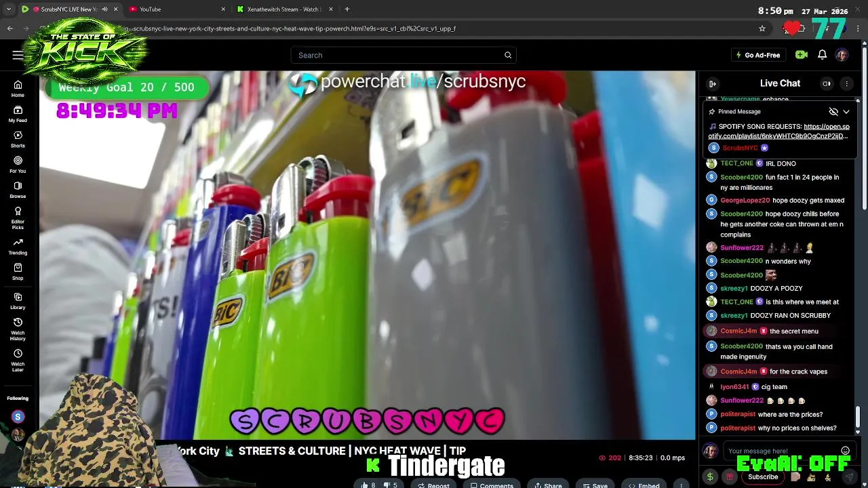The image size is (868, 488).
Task: Open the browser tab list dropdown
Action: (x=9, y=9)
